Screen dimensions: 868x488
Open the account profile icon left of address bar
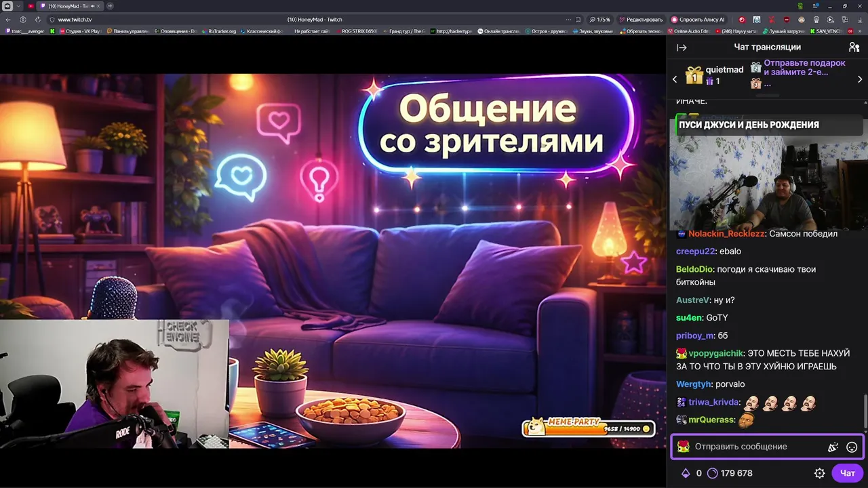click(23, 20)
